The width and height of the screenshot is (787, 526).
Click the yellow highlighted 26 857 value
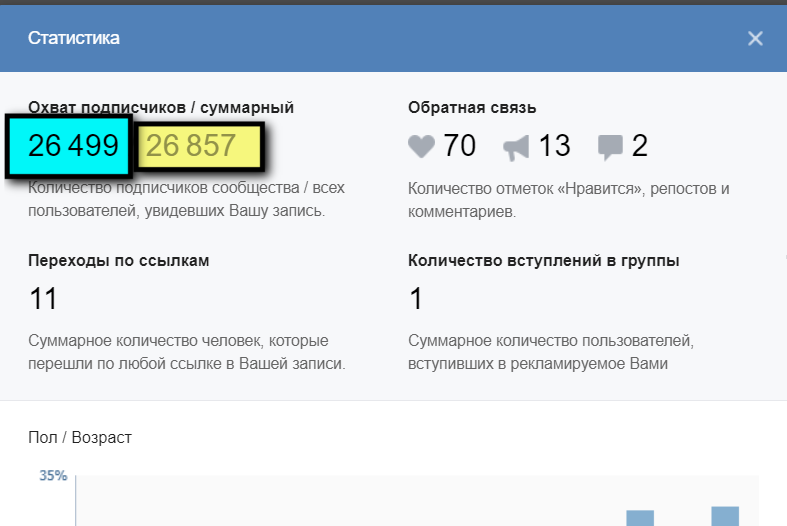coord(198,146)
